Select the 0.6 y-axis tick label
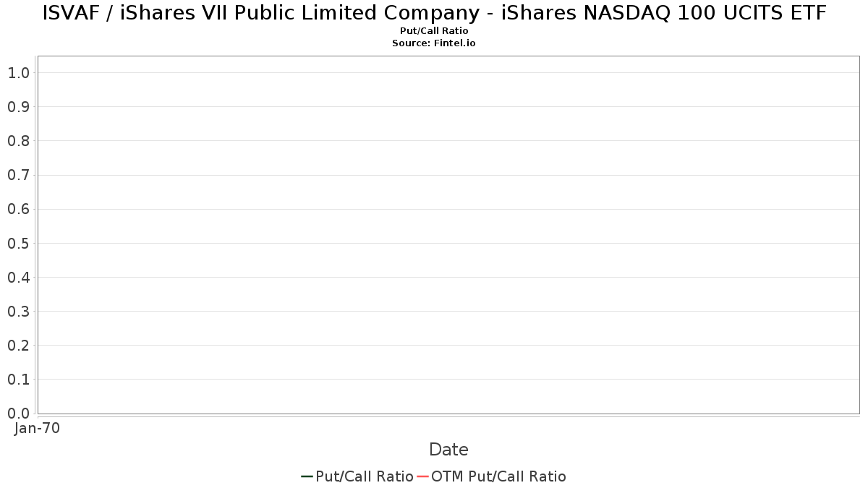Image resolution: width=868 pixels, height=488 pixels. point(18,209)
